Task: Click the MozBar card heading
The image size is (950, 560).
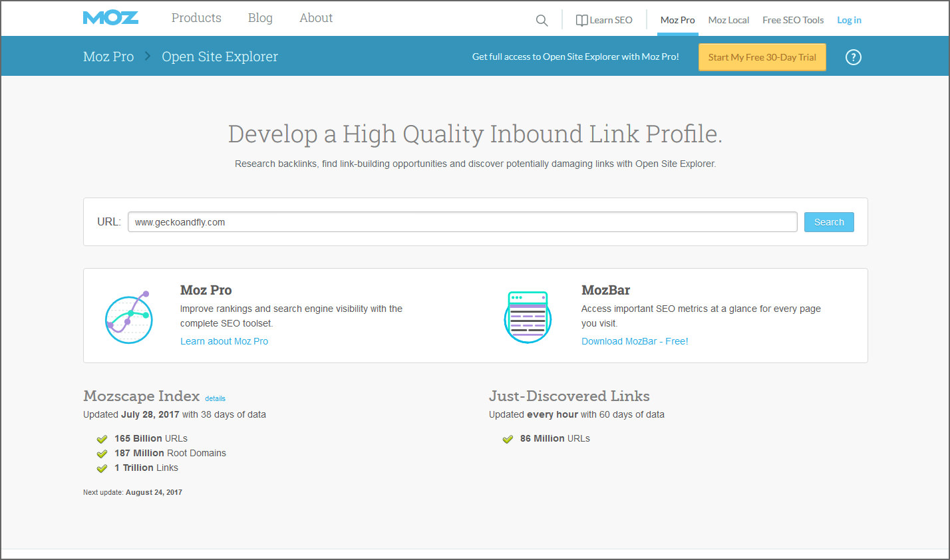Action: 605,290
